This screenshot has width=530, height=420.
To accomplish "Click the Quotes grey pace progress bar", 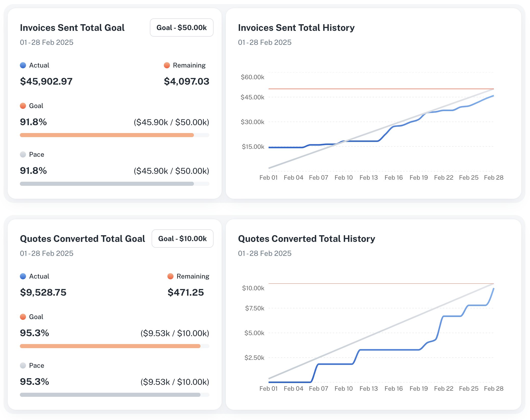I will (110, 395).
